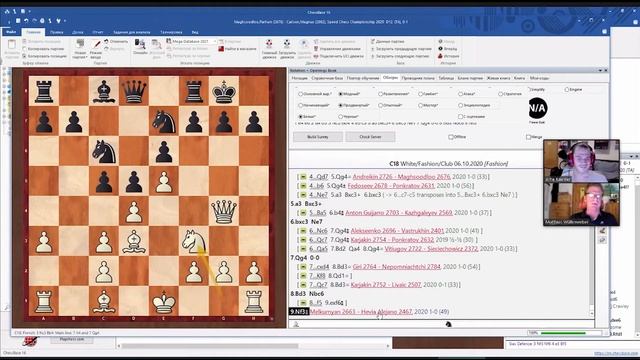Image resolution: width=640 pixels, height=360 pixels.
Task: Click the Найти в магазине icon
Action: 221,49
